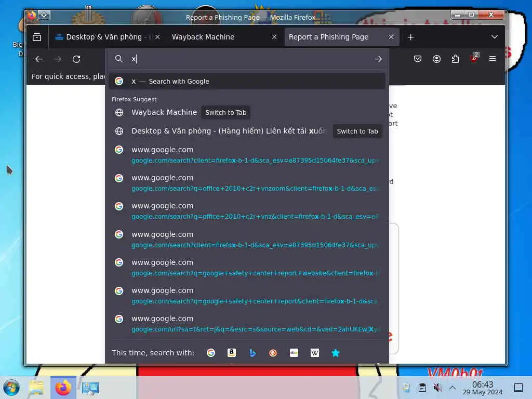
Task: Open the google+safety+center+report+website history entry
Action: 247,268
